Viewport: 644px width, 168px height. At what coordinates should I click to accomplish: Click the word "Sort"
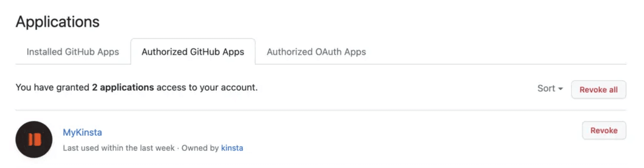[546, 88]
